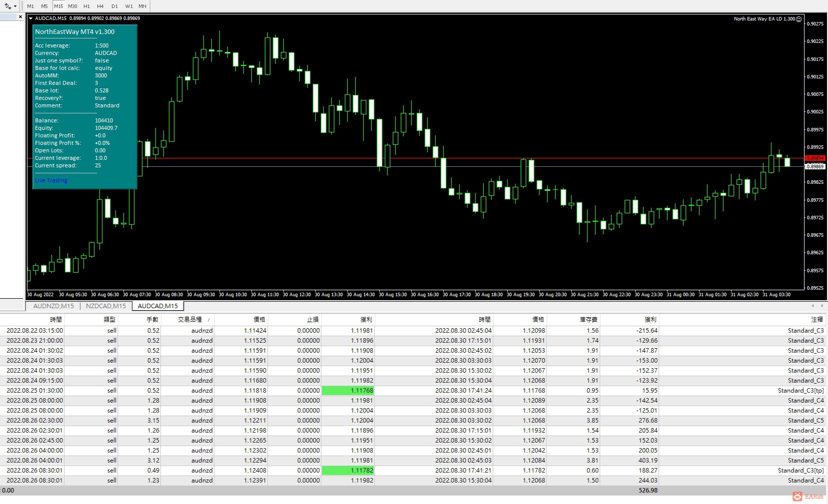Click the left scroll arrow of the chart tabs
Image resolution: width=828 pixels, height=504 pixels.
pyautogui.click(x=813, y=306)
